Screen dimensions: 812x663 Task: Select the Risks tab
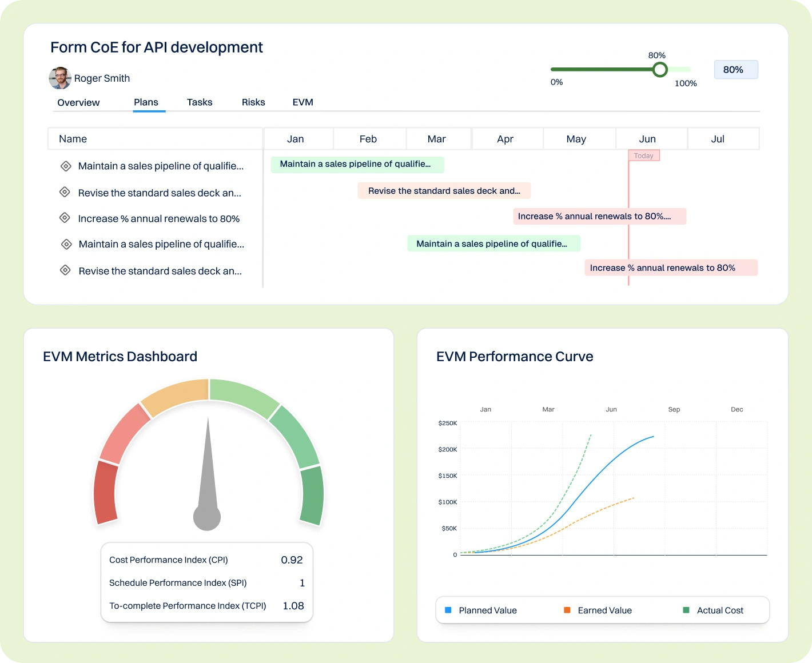(253, 102)
